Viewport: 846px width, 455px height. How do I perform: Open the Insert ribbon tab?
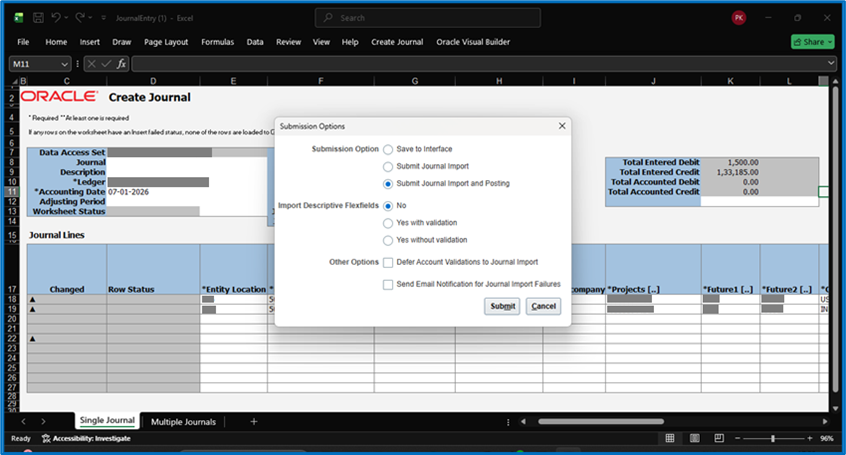pyautogui.click(x=90, y=42)
